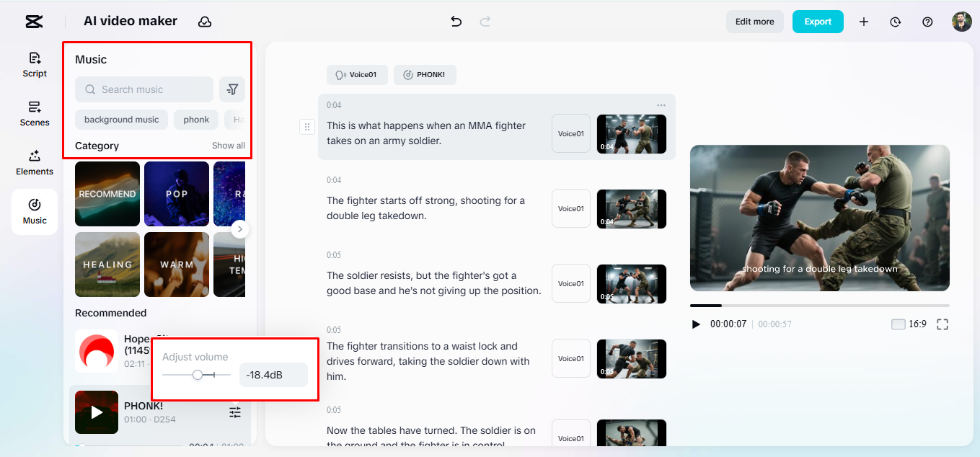This screenshot has width=980, height=457.
Task: Open the help question mark icon
Action: pyautogui.click(x=927, y=22)
